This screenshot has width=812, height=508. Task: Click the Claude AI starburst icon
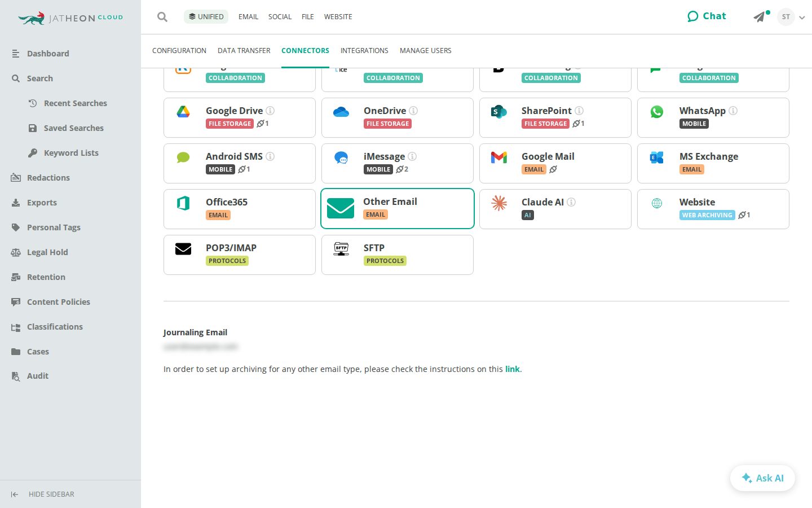(x=499, y=203)
